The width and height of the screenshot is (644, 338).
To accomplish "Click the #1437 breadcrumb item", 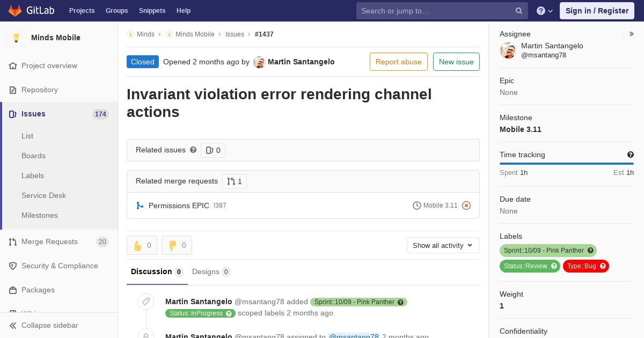I will (x=264, y=34).
